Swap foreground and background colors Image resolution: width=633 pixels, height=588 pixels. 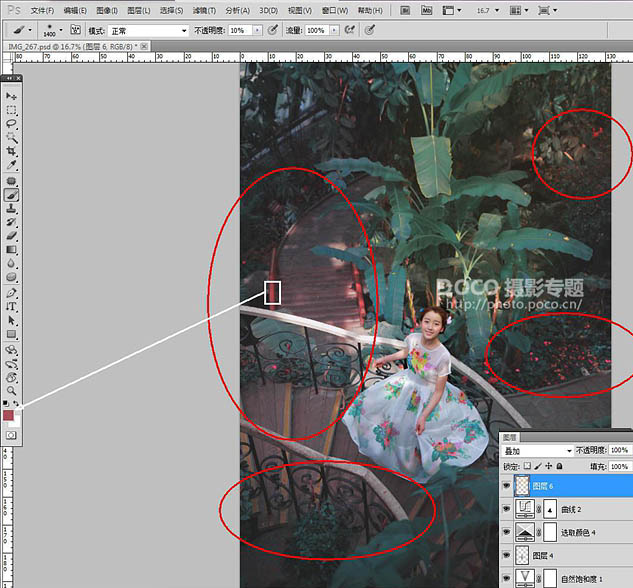pos(16,403)
